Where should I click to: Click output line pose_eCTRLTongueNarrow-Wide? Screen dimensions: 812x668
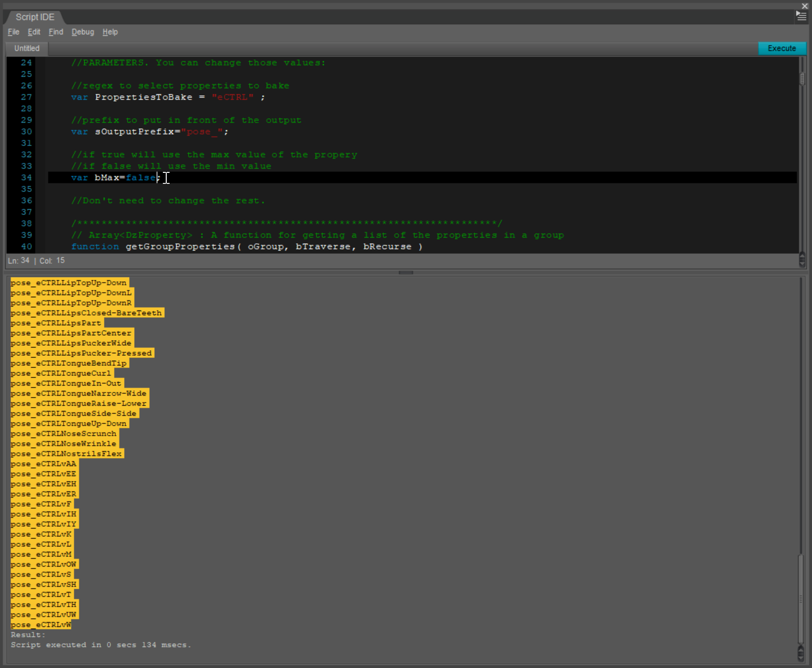(79, 394)
